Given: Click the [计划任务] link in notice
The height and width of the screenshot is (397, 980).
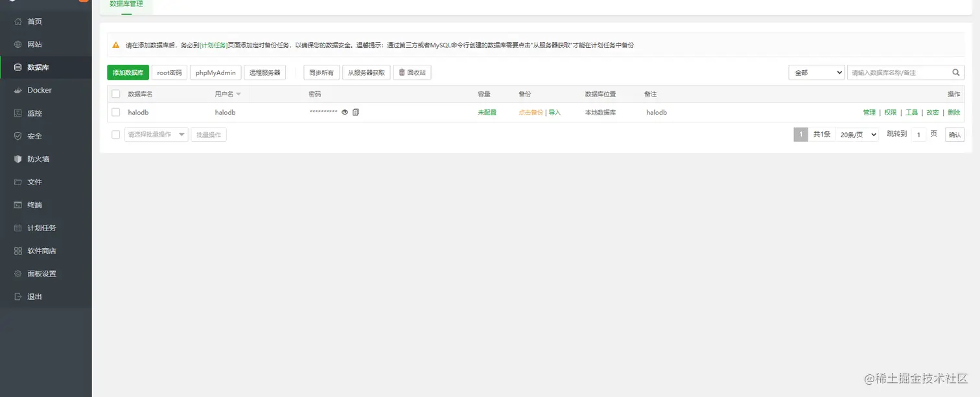Looking at the screenshot, I should (x=214, y=45).
